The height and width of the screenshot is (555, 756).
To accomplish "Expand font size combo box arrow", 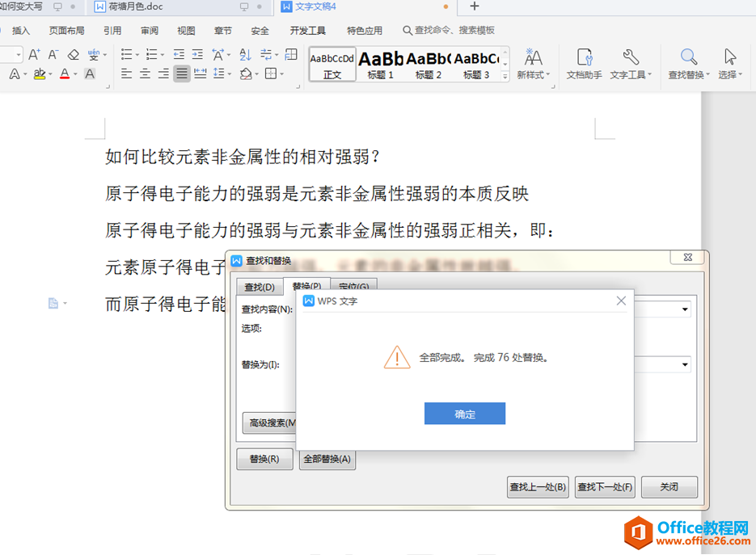I will 19,54.
